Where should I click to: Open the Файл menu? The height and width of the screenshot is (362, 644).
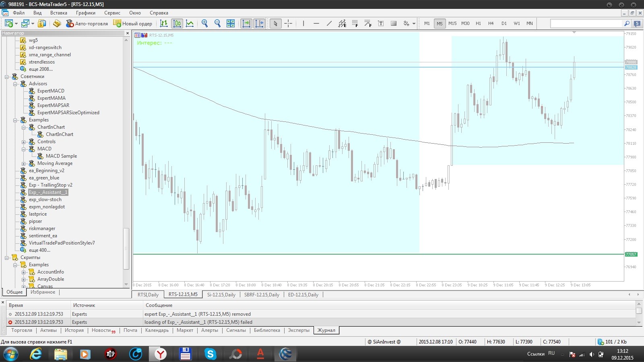point(19,13)
